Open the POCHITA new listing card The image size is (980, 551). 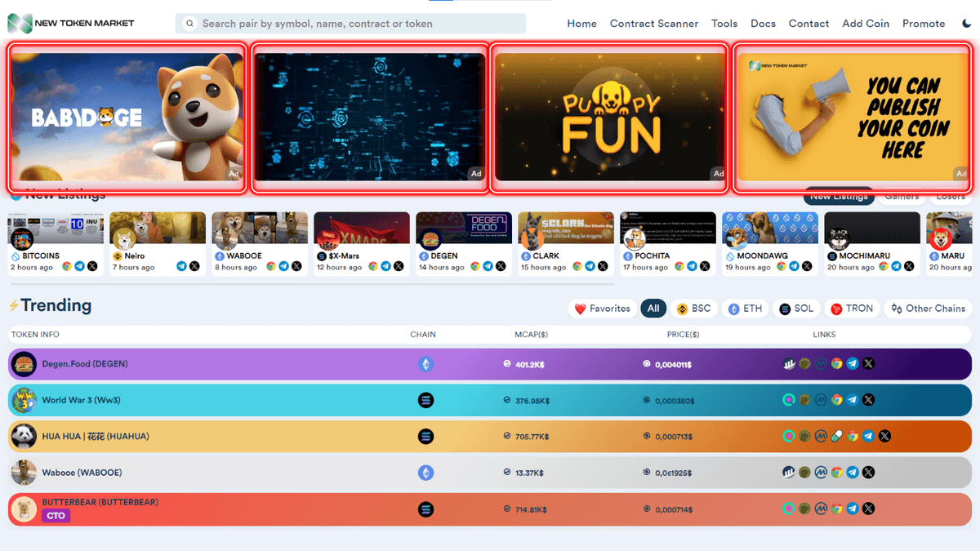(668, 243)
